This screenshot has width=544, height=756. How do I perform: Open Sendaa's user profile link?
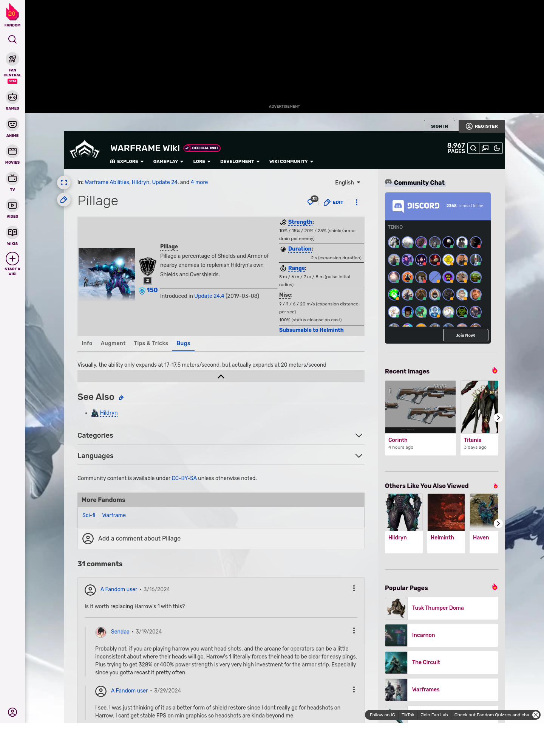tap(120, 632)
